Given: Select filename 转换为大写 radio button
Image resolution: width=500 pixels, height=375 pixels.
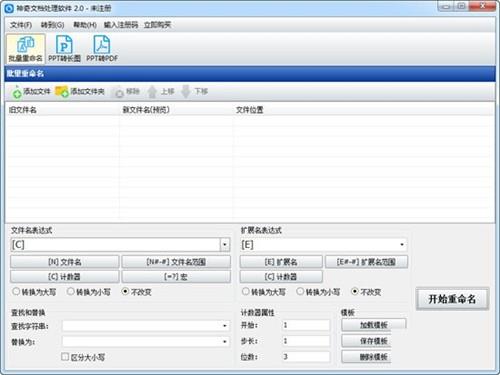Looking at the screenshot, I should [x=16, y=292].
